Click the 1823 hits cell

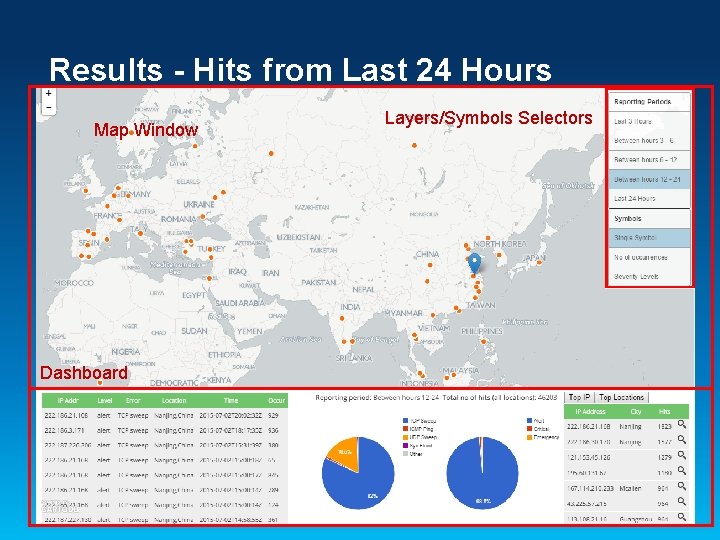tap(664, 426)
